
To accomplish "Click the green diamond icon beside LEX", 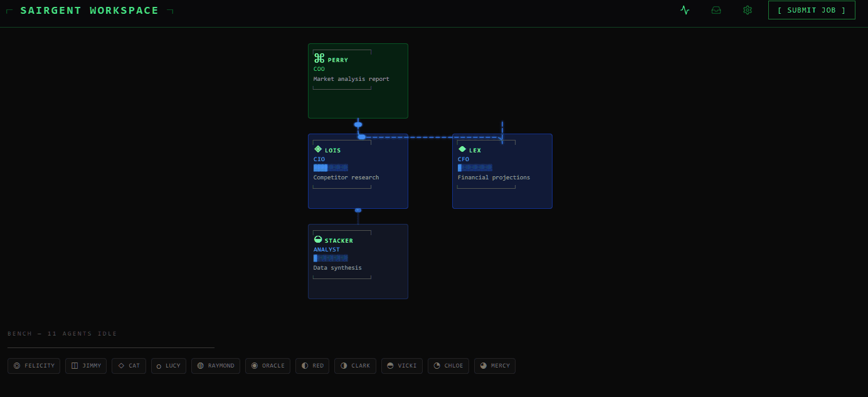I will [x=462, y=149].
